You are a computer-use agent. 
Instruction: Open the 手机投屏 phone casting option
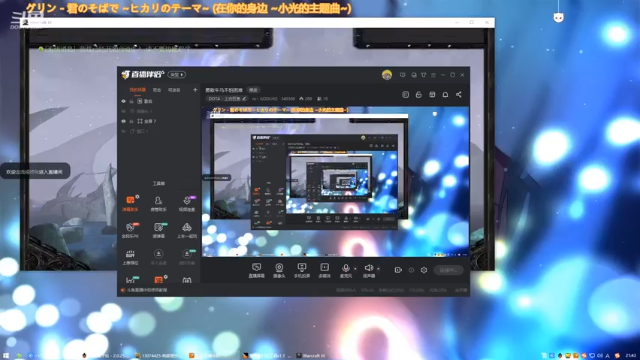(x=302, y=270)
